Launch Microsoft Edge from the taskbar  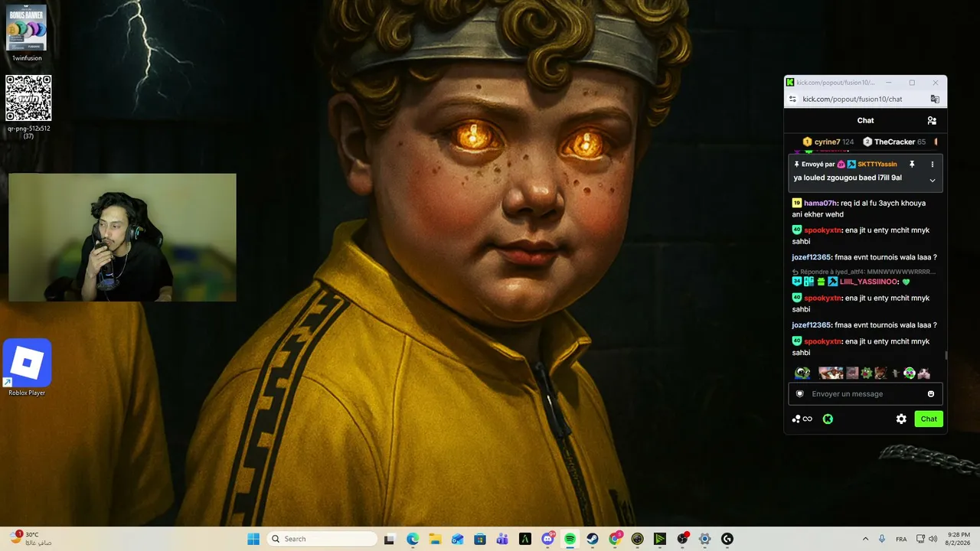(x=412, y=539)
